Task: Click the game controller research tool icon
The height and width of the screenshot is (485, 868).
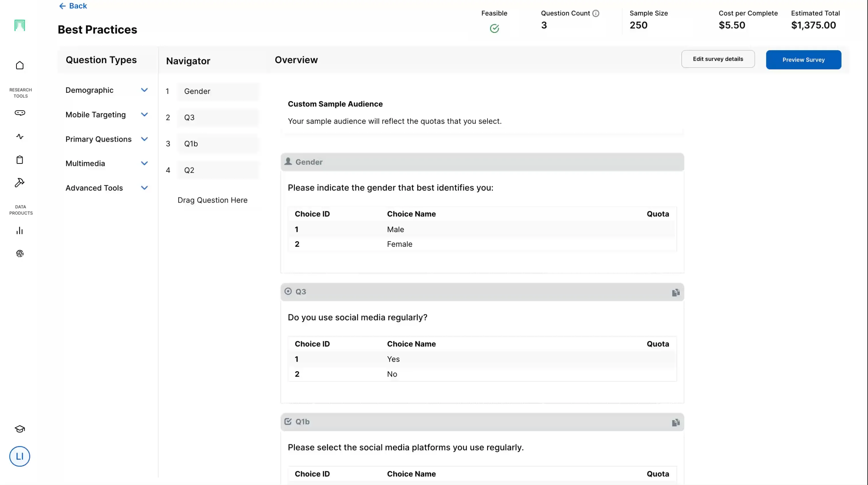Action: tap(20, 113)
